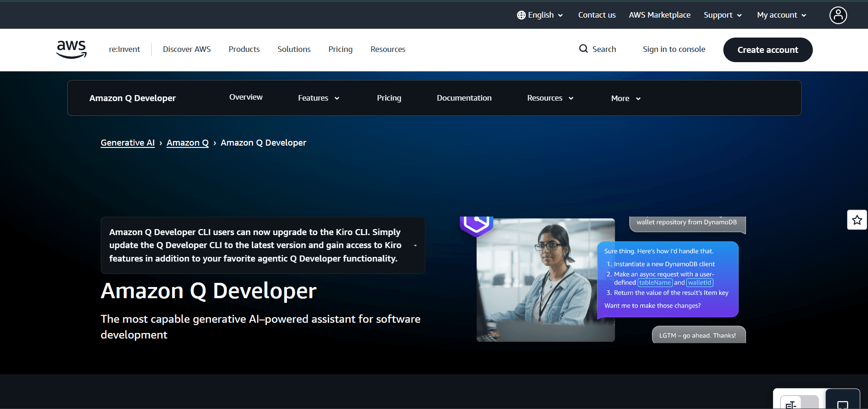Open the Products menu
Screen dimensions: 868x409
click(244, 49)
